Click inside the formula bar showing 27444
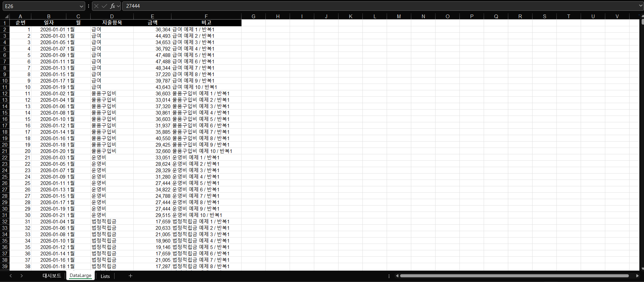Image resolution: width=644 pixels, height=282 pixels. click(380, 6)
